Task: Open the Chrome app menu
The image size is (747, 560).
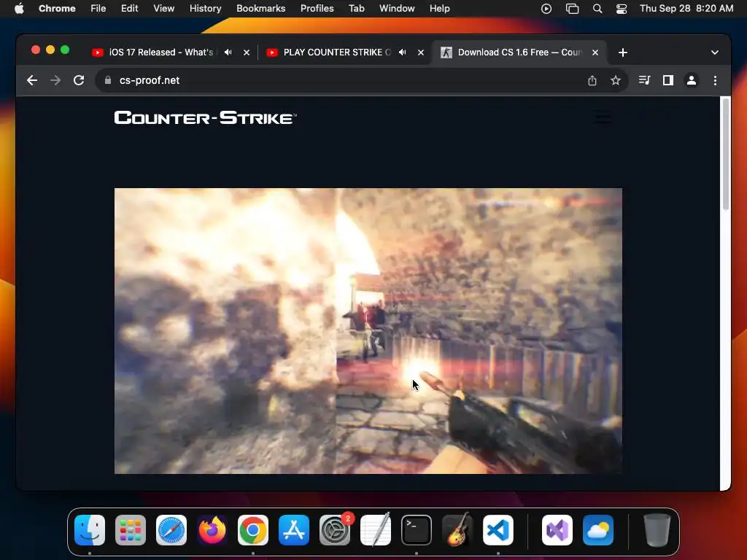Action: (x=57, y=9)
